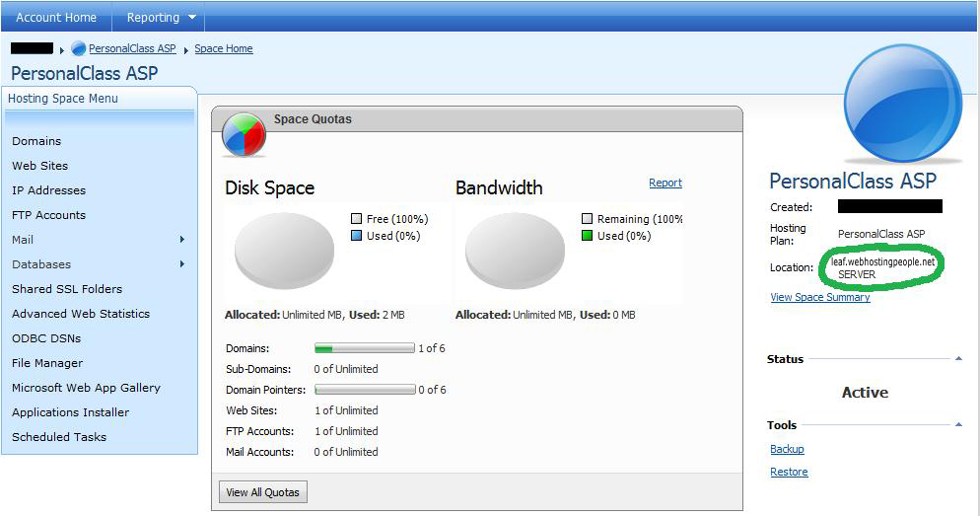Viewport: 980px width, 516px height.
Task: Click the blue Disk Space Used (0%) swatch
Action: point(356,236)
